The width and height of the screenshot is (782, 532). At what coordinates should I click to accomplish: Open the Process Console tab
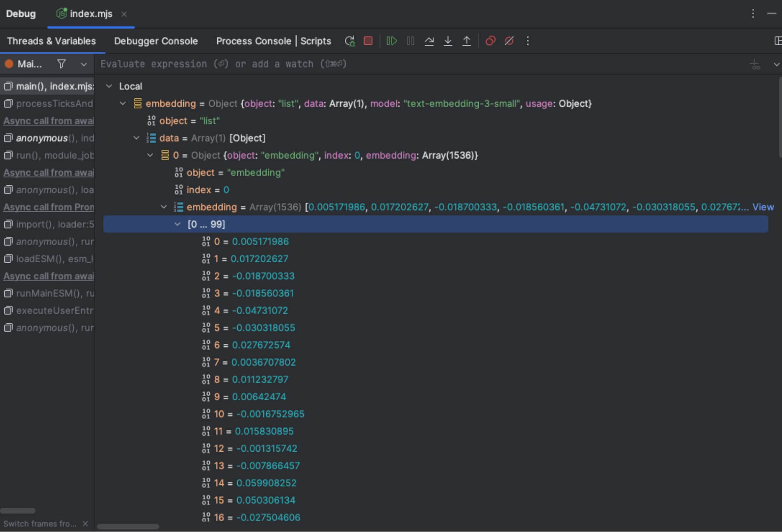click(253, 41)
